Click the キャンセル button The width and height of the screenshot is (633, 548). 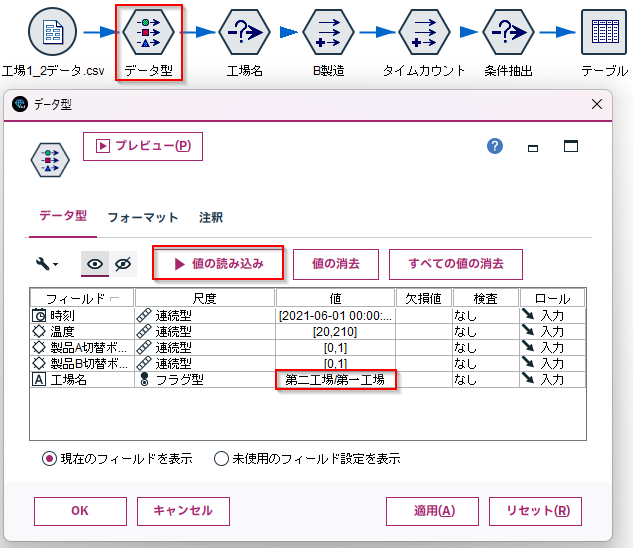tap(183, 511)
